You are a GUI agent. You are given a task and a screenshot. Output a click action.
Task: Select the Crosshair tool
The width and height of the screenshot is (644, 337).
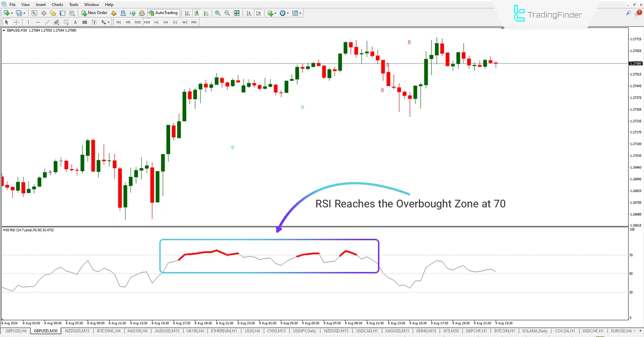coord(16,22)
